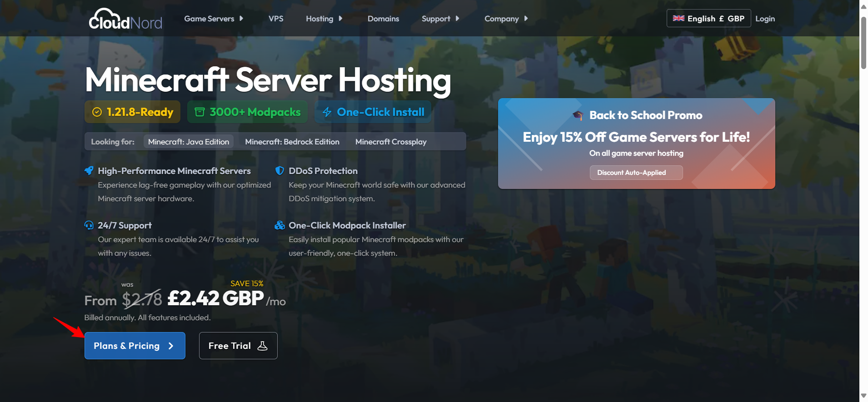Click the One-Click Install badge

tap(373, 112)
